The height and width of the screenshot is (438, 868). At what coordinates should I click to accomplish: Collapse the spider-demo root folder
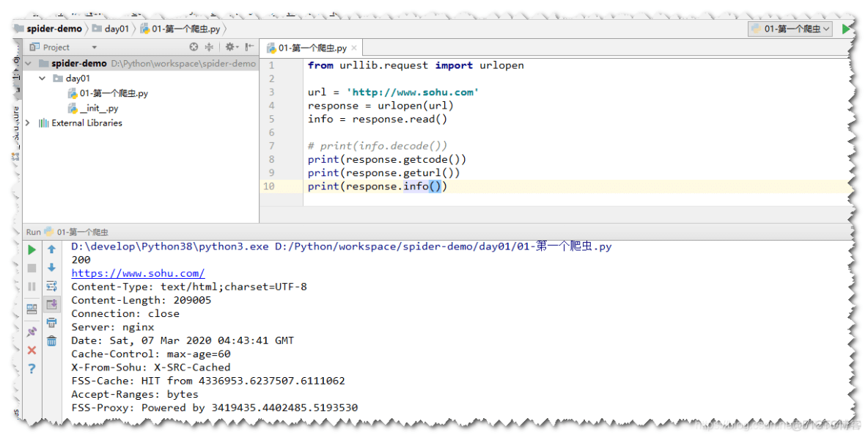pos(29,63)
